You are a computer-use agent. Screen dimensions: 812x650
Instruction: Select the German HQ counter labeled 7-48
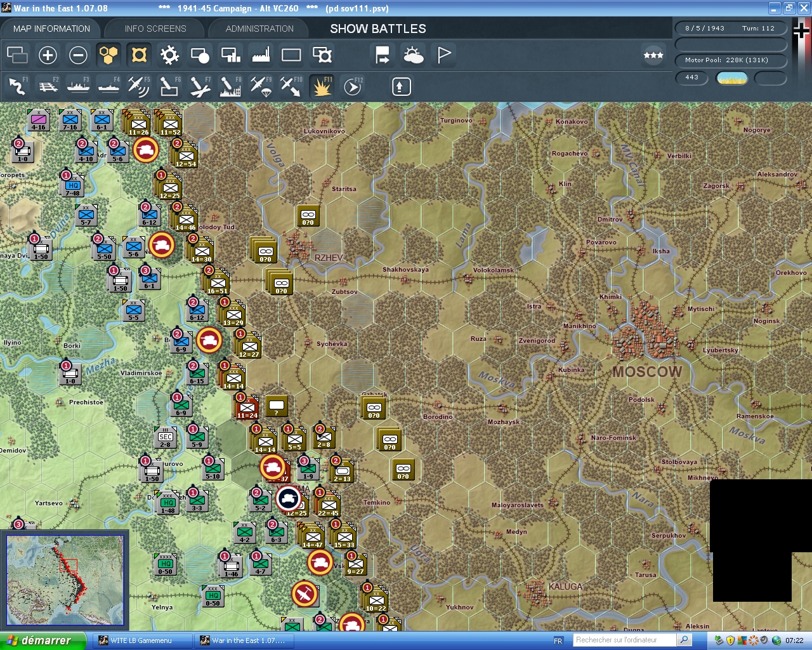73,185
